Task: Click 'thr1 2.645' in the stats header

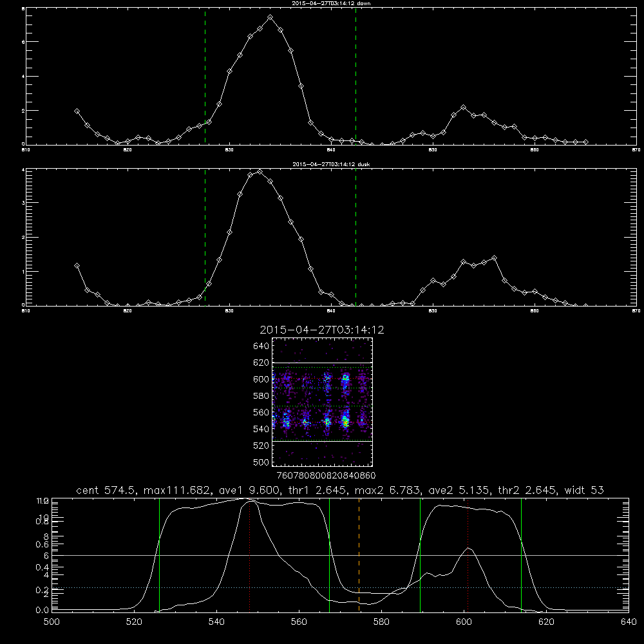Action: (x=317, y=490)
